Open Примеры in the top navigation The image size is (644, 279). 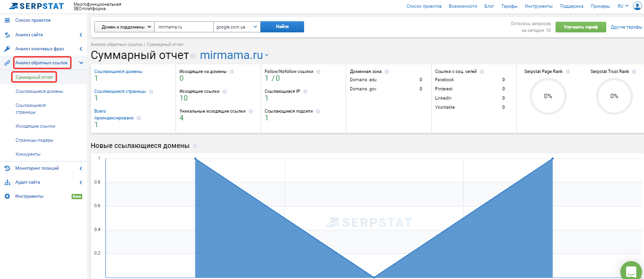600,6
